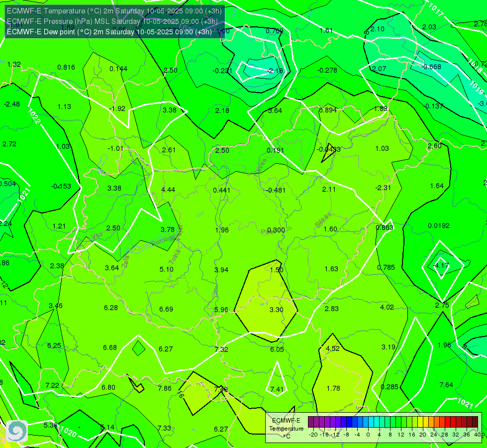Click the legend color cell above -20
The image size is (487, 448).
click(311, 422)
